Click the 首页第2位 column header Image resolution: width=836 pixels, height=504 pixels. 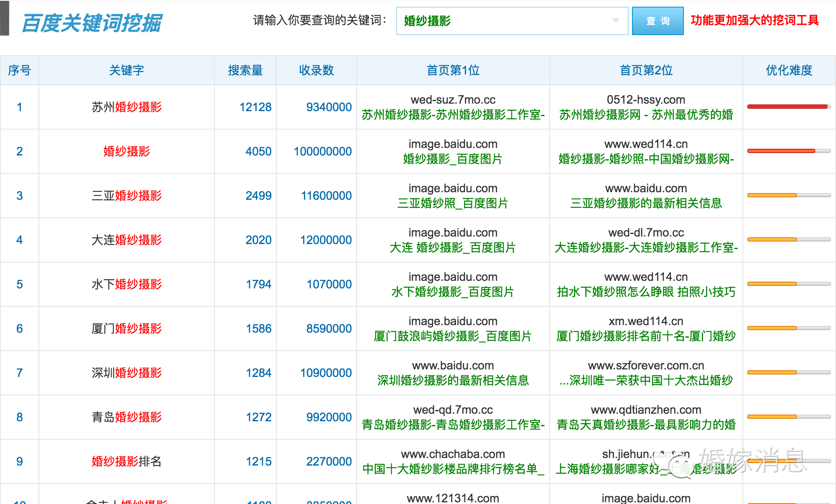coord(646,70)
